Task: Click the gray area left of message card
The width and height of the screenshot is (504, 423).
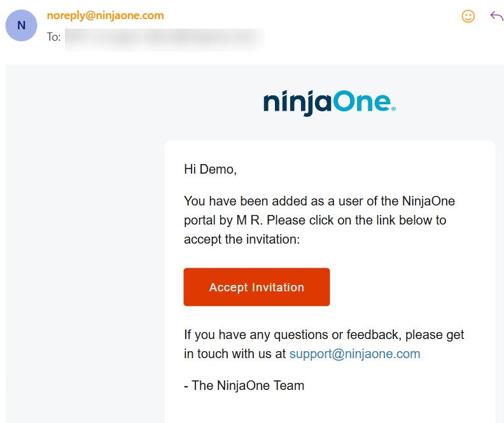Action: [x=83, y=254]
